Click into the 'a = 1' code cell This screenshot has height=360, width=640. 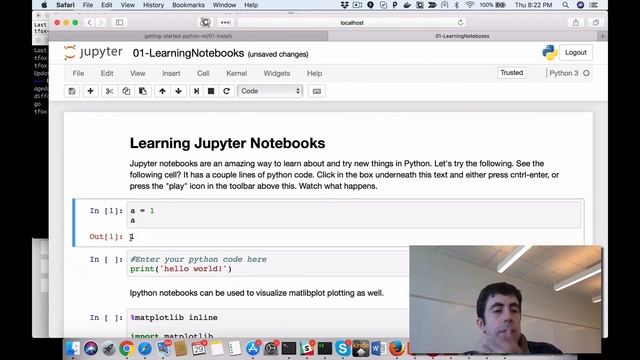[353, 215]
